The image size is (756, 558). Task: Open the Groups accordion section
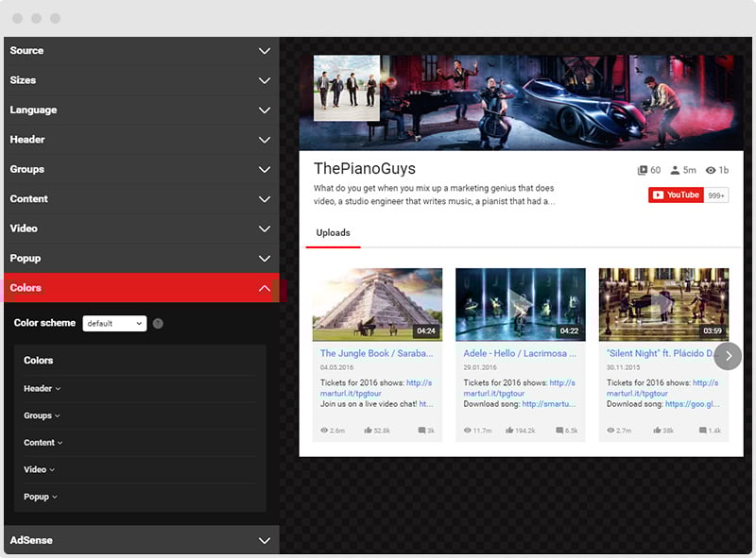tap(141, 169)
